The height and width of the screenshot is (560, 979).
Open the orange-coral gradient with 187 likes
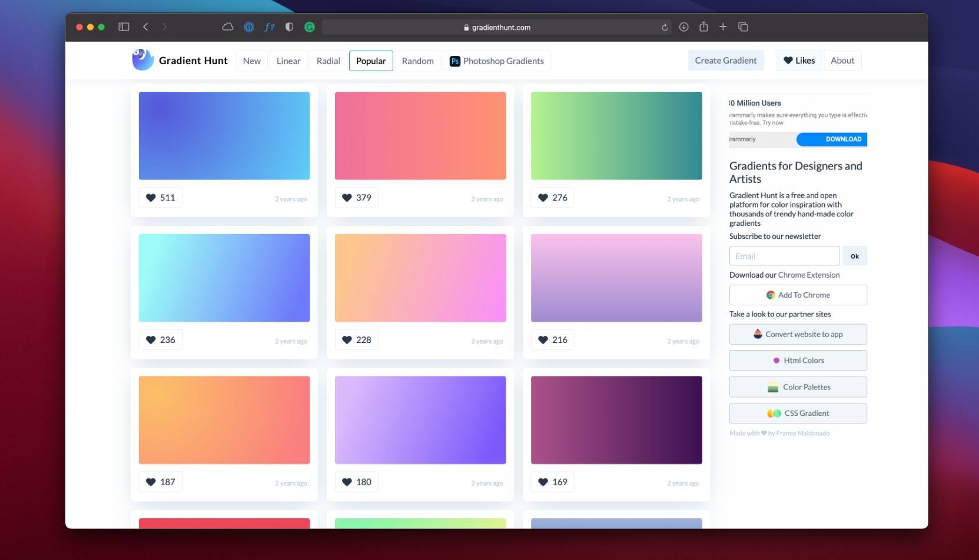point(224,421)
